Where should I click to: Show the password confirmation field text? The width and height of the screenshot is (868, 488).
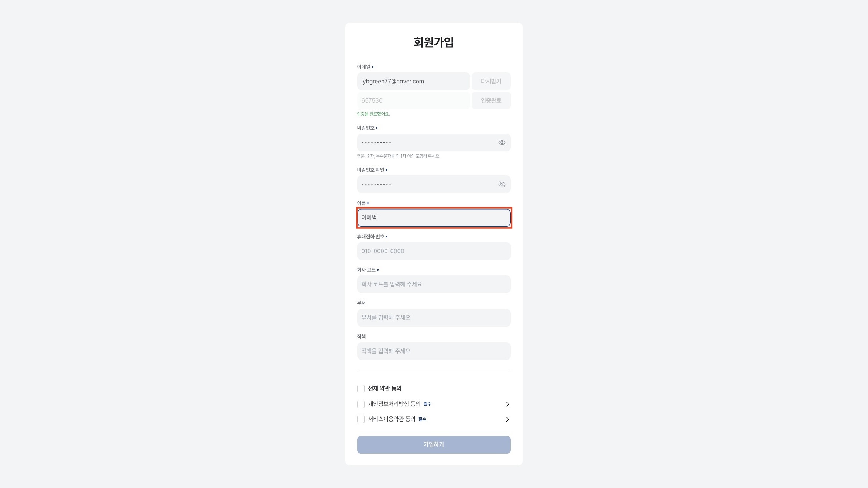coord(502,184)
